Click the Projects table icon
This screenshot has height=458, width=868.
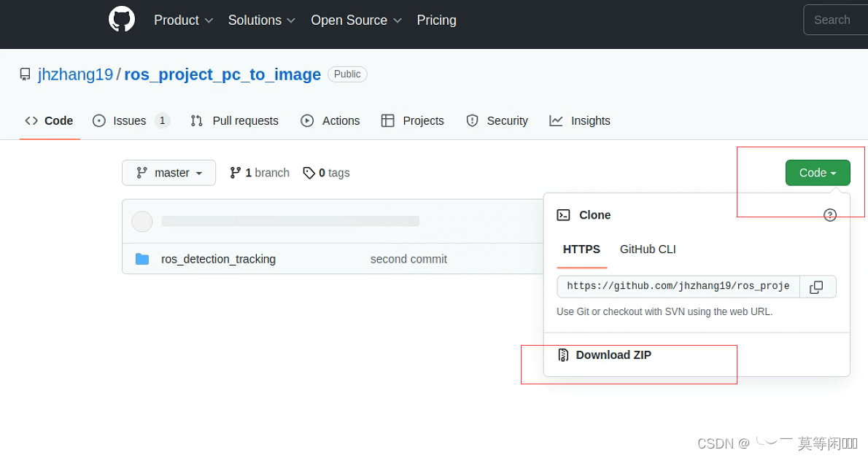click(387, 121)
